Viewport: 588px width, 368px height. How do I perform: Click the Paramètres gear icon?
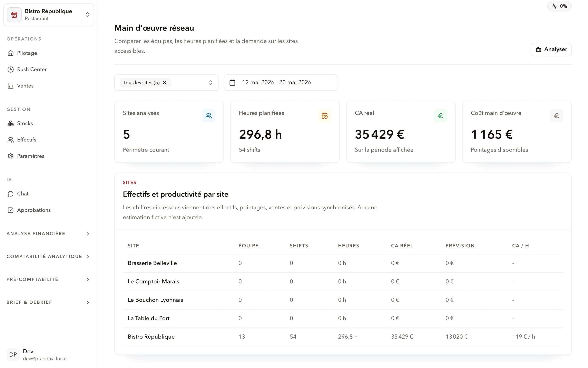point(10,156)
